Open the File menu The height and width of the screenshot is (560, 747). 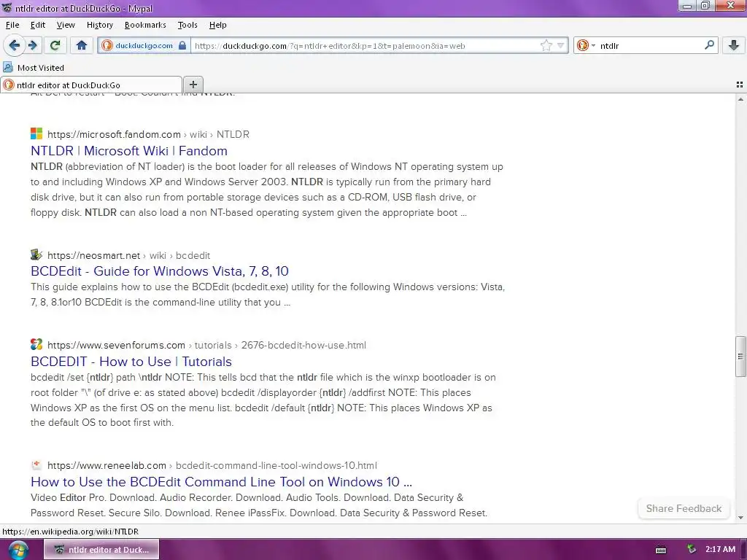pyautogui.click(x=12, y=25)
